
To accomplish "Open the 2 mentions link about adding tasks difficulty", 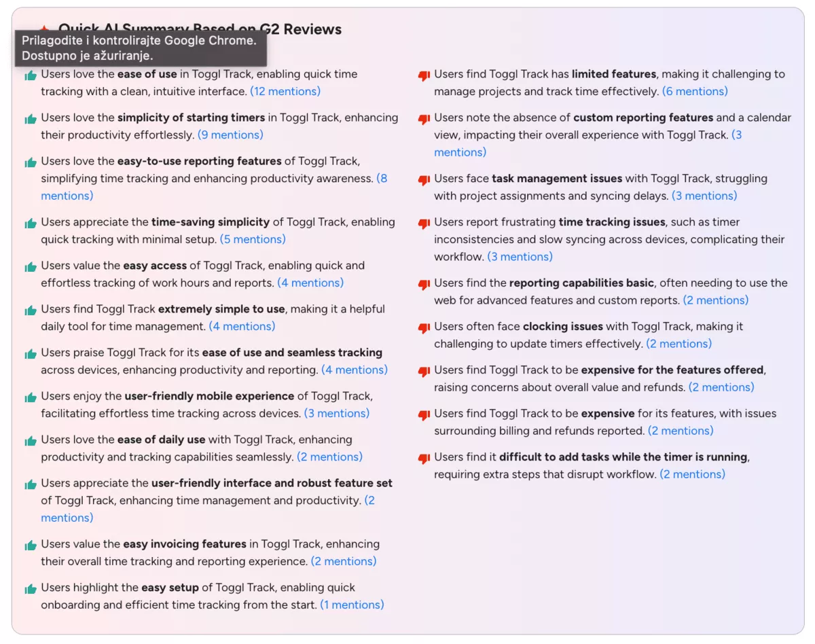I will point(692,474).
